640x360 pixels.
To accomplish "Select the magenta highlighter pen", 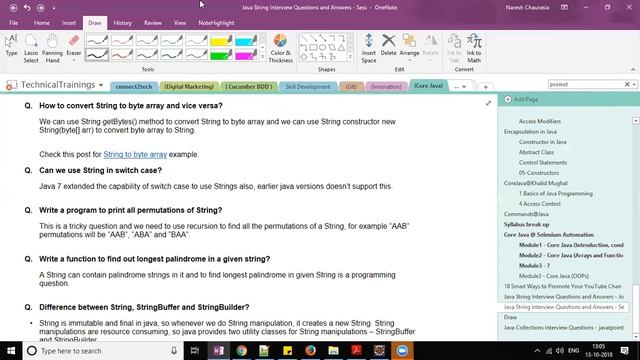I will tap(246, 54).
